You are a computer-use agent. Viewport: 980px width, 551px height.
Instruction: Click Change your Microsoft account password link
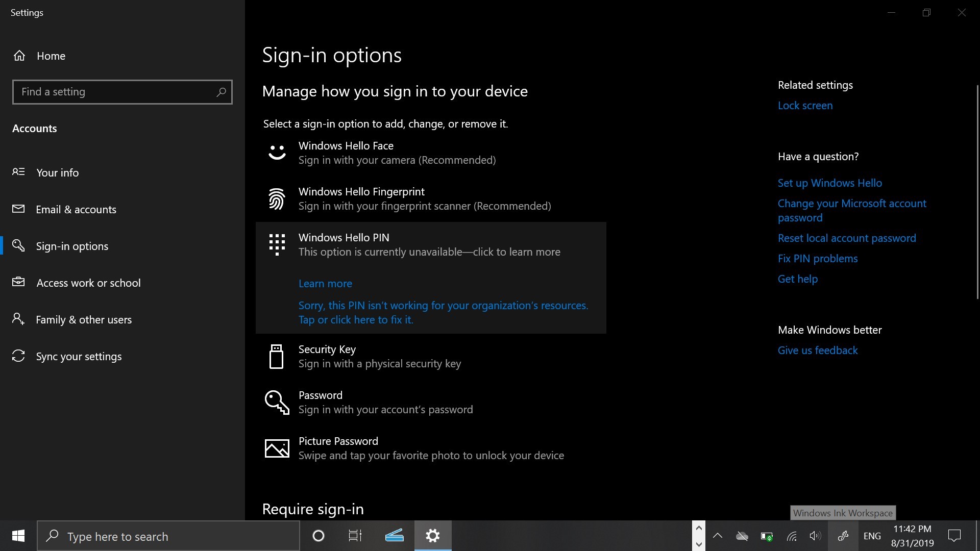(x=852, y=210)
